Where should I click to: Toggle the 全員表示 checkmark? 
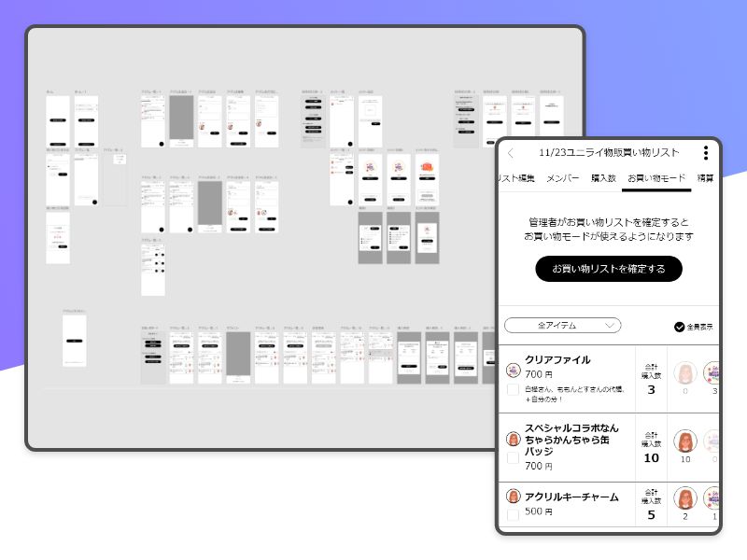(679, 327)
